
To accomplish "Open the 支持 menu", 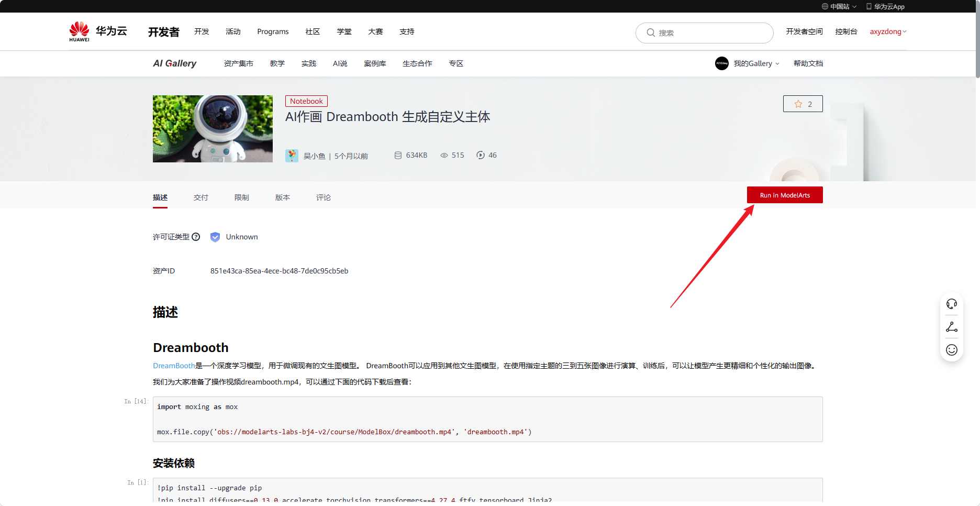I will [x=407, y=31].
